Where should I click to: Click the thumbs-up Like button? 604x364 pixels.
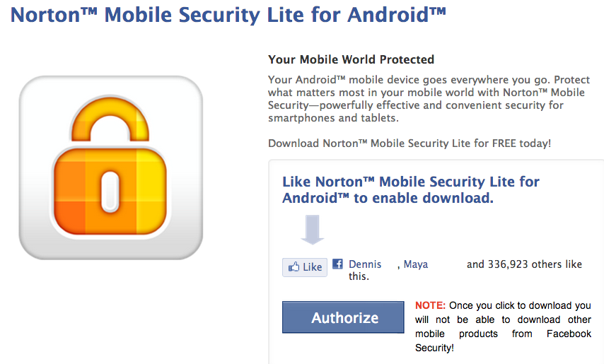pos(305,266)
